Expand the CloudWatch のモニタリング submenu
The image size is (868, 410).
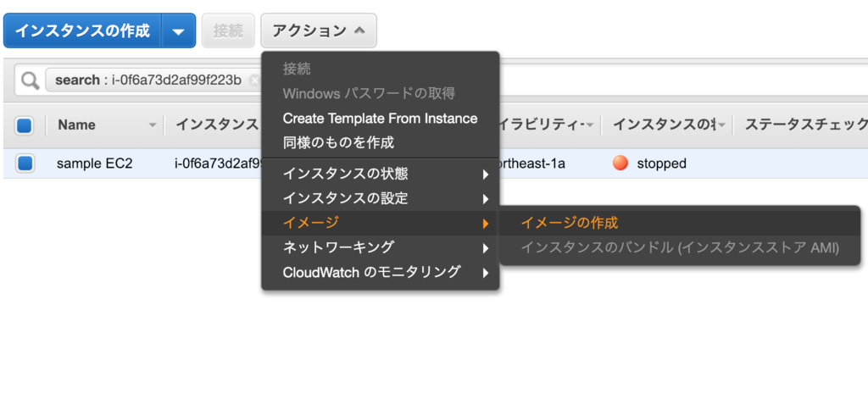coord(381,272)
